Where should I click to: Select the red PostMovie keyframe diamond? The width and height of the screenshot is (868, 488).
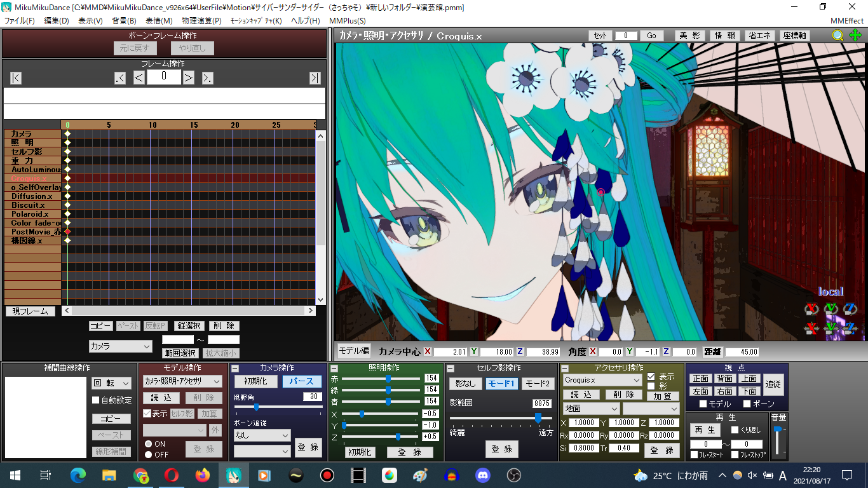(x=67, y=232)
